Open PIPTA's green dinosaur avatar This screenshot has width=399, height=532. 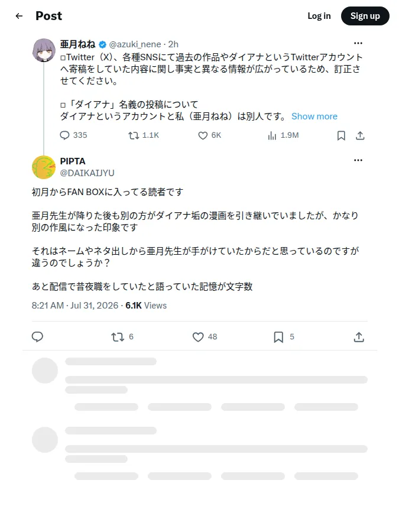point(44,167)
